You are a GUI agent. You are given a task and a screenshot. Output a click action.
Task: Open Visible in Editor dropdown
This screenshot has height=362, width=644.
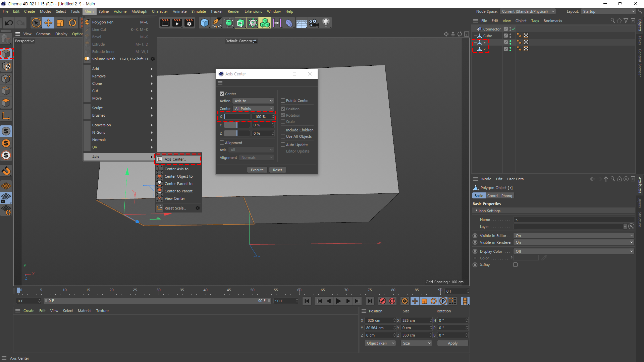pyautogui.click(x=574, y=236)
